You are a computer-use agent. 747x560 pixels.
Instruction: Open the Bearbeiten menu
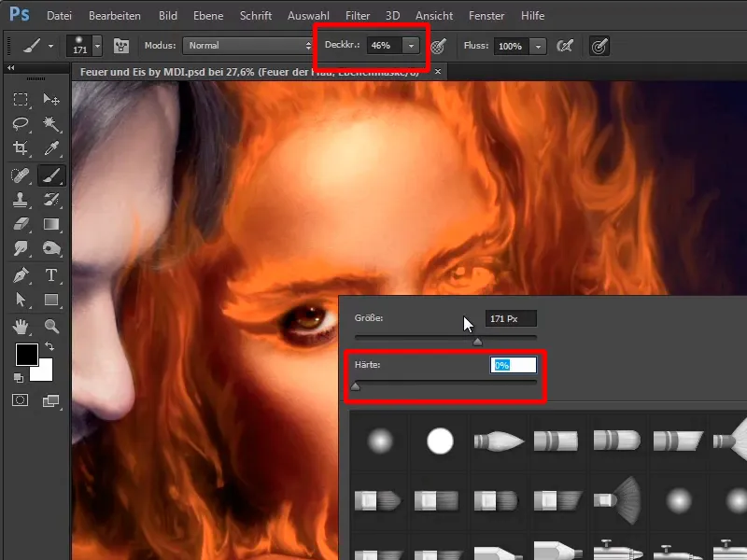(x=115, y=16)
